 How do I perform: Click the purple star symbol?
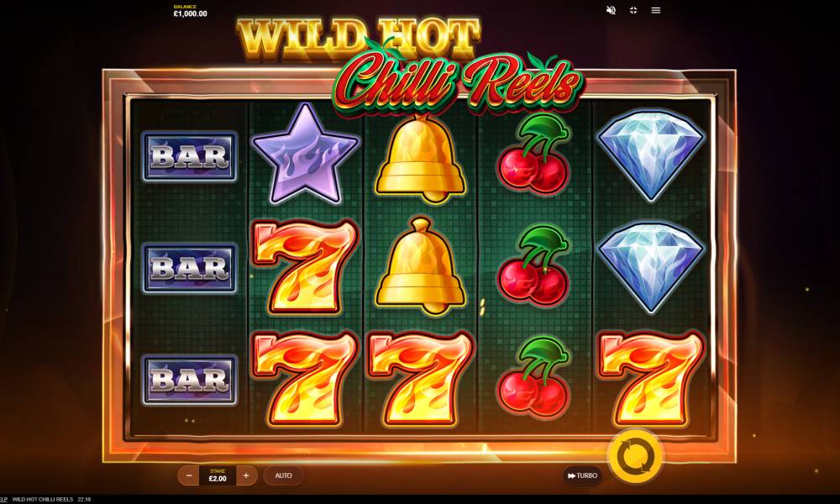[305, 155]
